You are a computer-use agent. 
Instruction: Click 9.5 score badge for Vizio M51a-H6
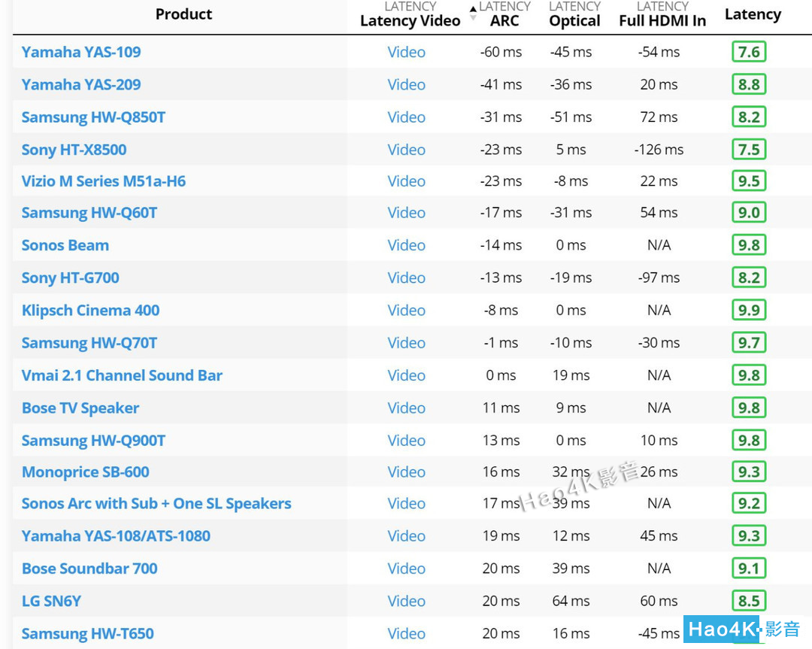point(749,181)
